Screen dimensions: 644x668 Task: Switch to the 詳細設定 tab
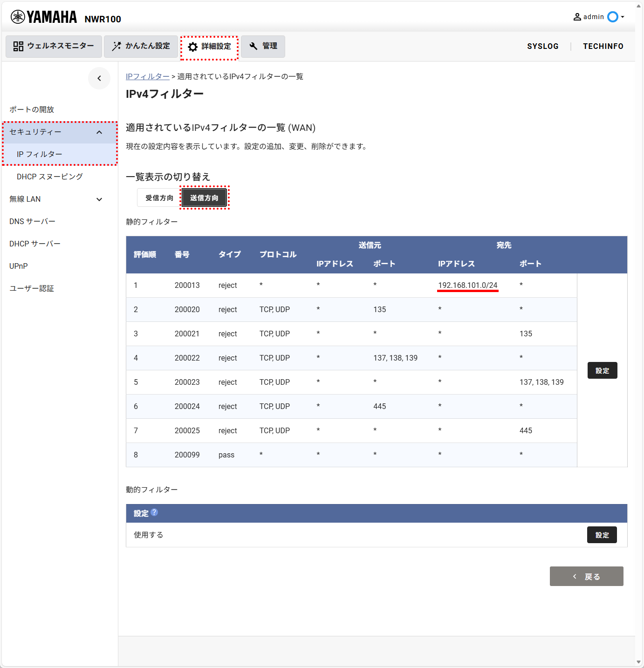[x=209, y=47]
